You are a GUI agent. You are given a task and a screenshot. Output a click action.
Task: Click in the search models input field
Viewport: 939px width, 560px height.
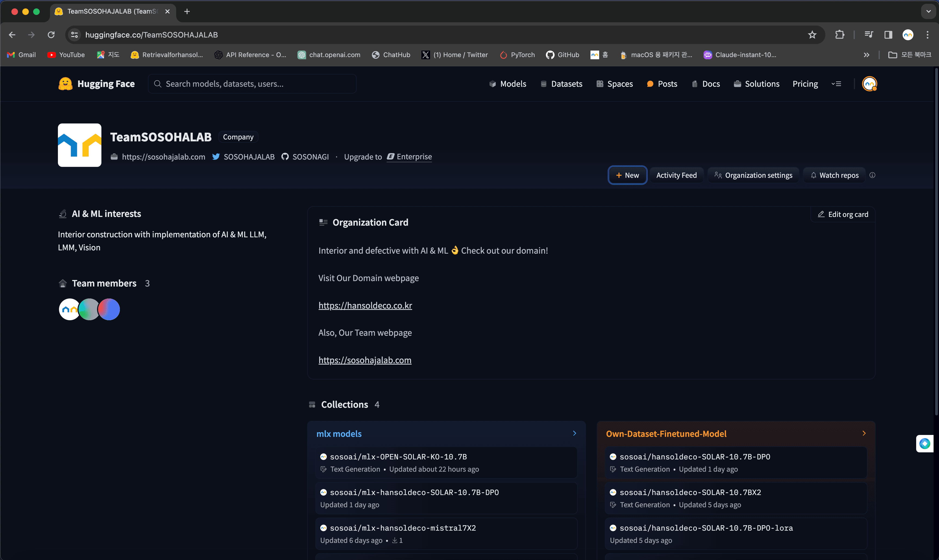(x=252, y=84)
